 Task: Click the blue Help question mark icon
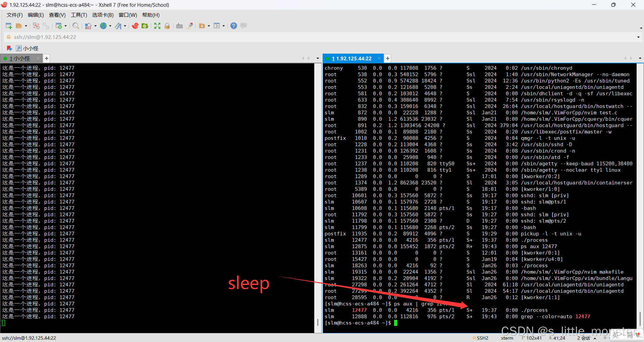234,26
